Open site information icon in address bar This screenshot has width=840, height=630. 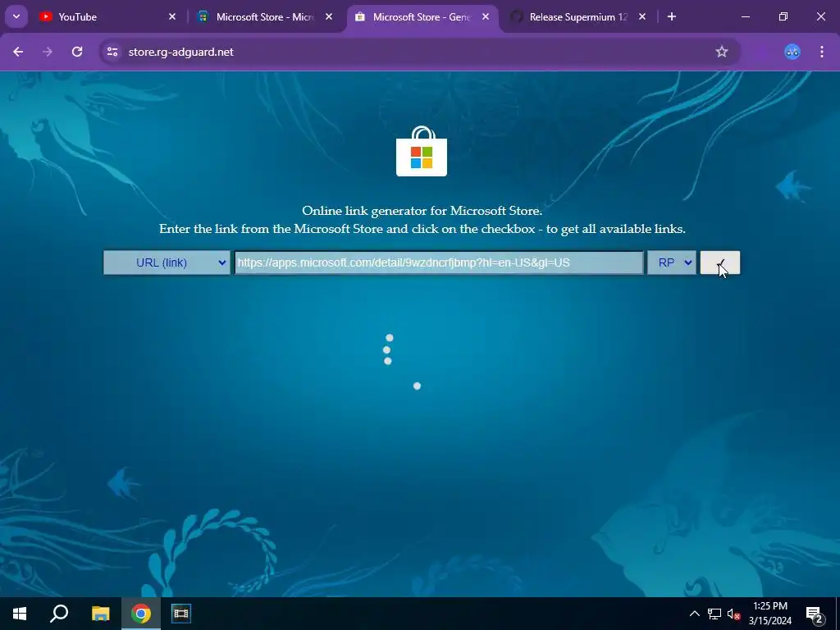coord(112,52)
